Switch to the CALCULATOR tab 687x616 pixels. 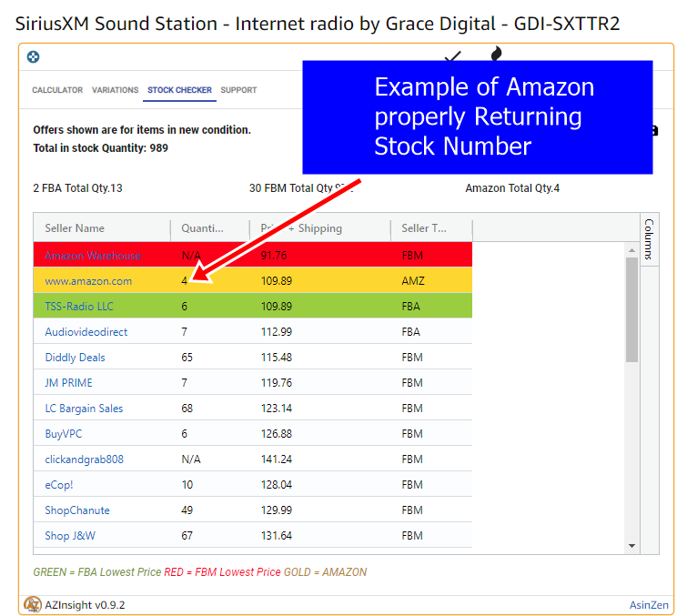click(57, 90)
